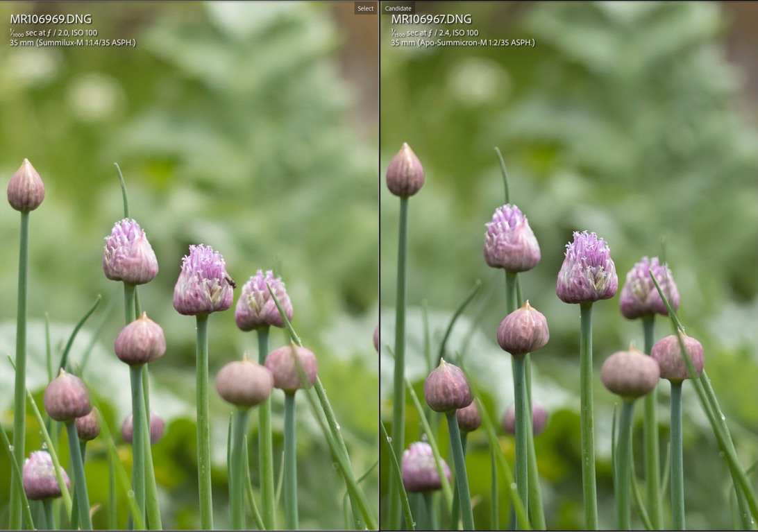Image resolution: width=758 pixels, height=532 pixels.
Task: Click the rightmost open blossom in Candidate photo
Action: [x=648, y=289]
